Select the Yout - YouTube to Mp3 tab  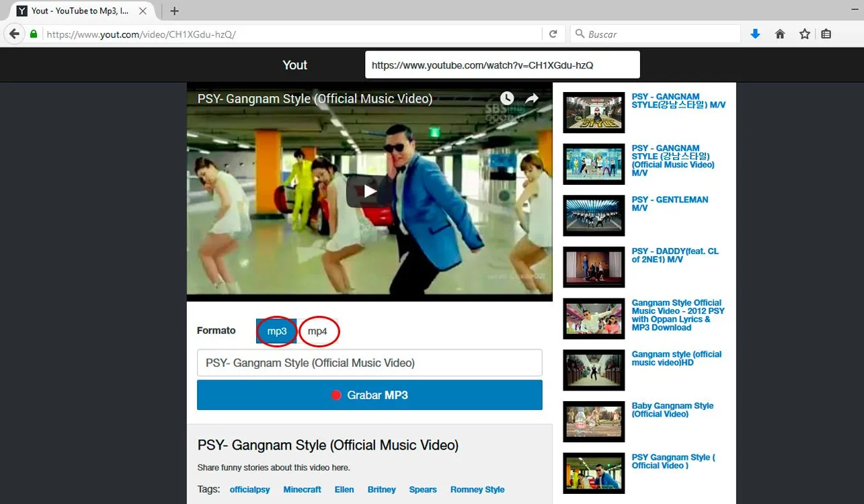(x=79, y=11)
